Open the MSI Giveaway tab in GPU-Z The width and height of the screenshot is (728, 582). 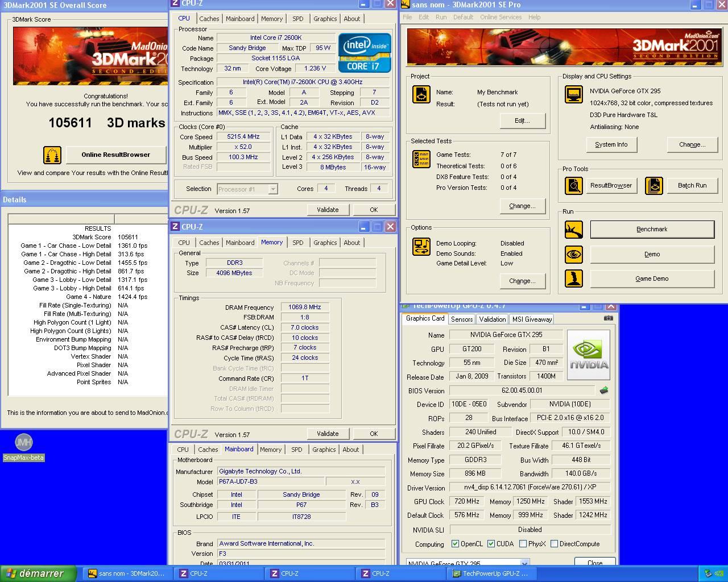pos(532,319)
